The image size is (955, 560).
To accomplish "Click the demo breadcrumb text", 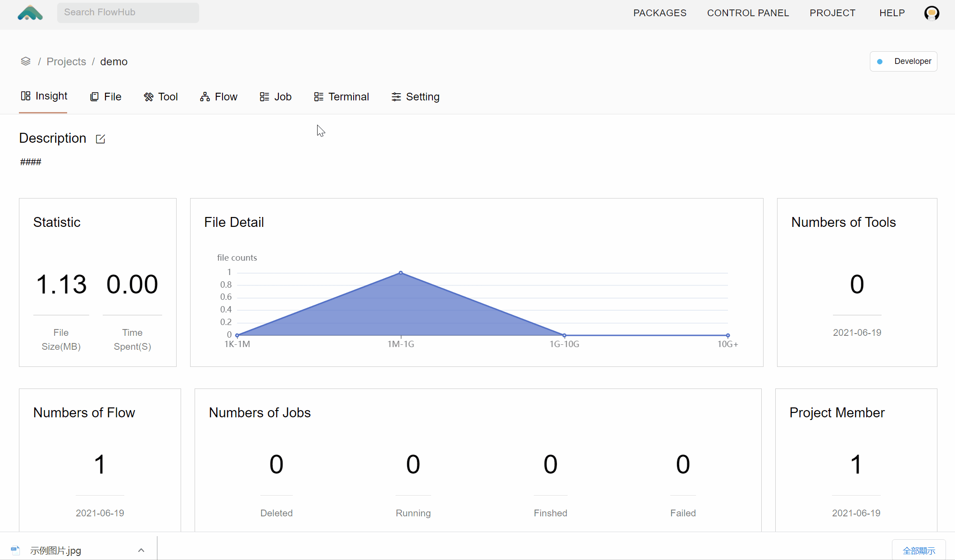I will [114, 62].
